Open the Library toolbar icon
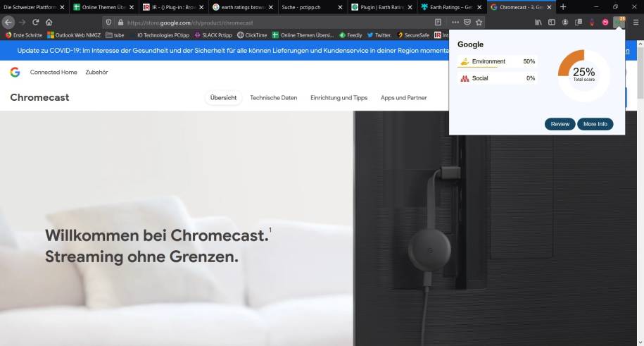The width and height of the screenshot is (644, 346). (538, 23)
